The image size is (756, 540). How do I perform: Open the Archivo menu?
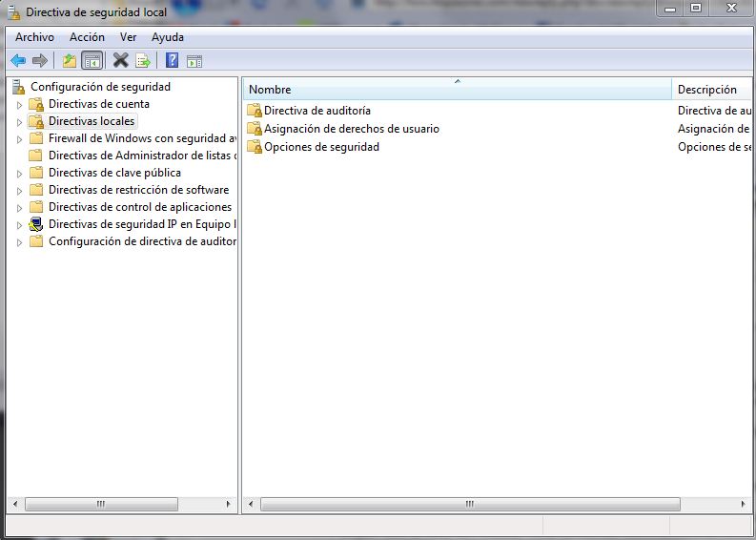34,37
